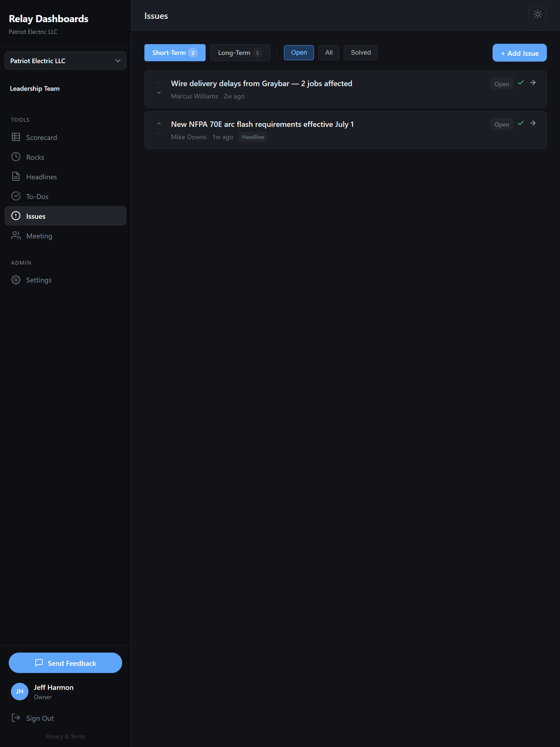Image resolution: width=560 pixels, height=747 pixels.
Task: Switch to the Short-Term issues tab
Action: click(175, 52)
